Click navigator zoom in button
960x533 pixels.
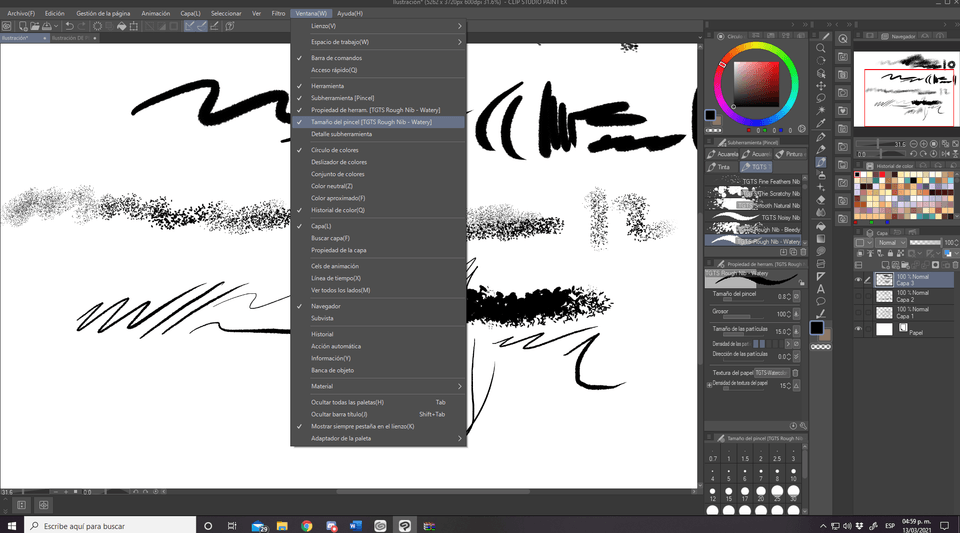point(924,144)
